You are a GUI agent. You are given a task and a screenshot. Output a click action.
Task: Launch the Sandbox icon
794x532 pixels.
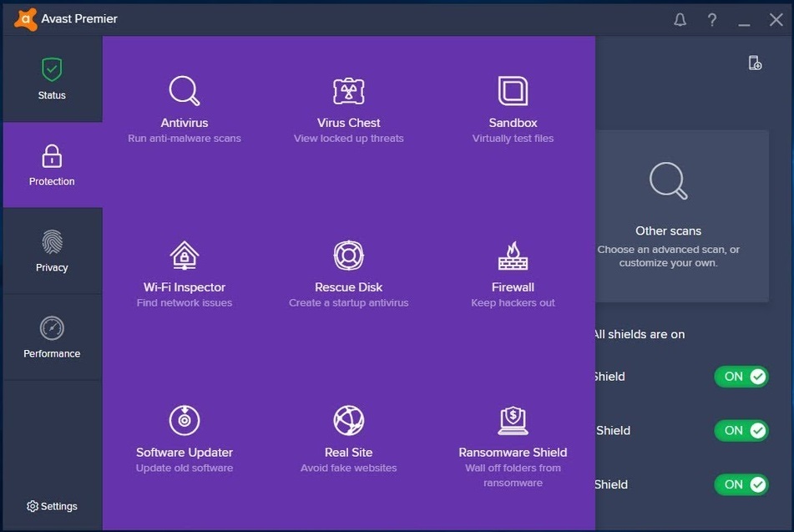[x=513, y=90]
